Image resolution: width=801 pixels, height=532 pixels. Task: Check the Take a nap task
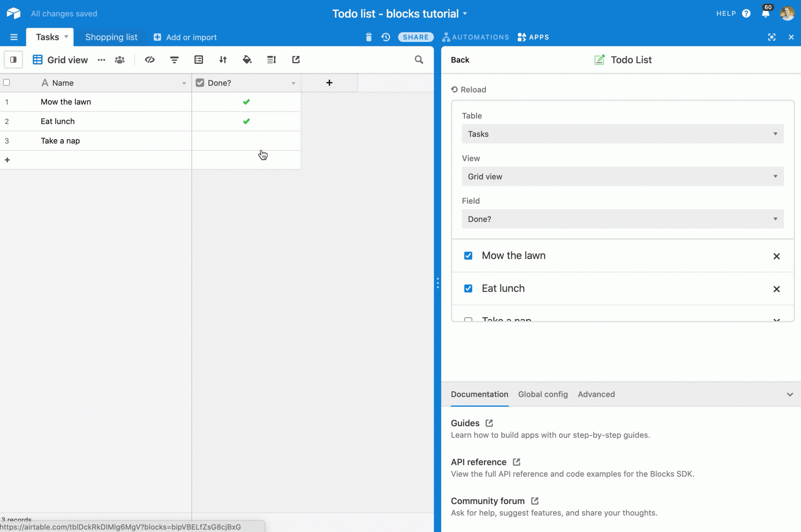tap(468, 320)
